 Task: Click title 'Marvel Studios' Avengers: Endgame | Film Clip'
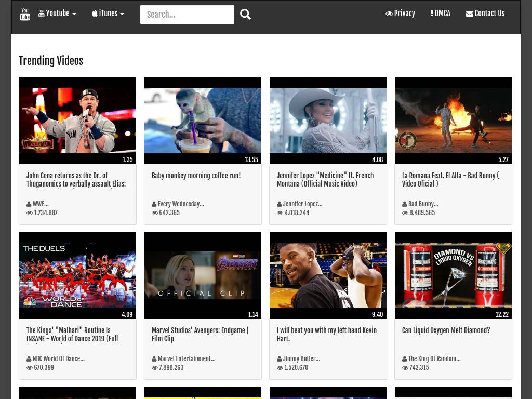click(200, 334)
